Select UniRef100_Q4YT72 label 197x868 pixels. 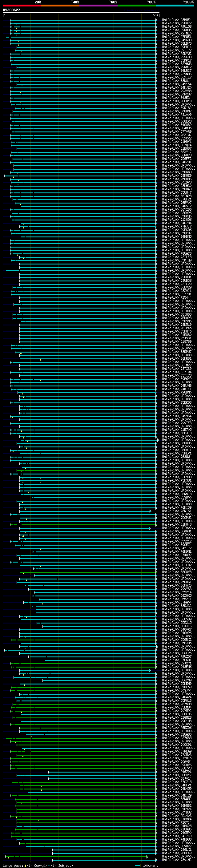coord(177,548)
